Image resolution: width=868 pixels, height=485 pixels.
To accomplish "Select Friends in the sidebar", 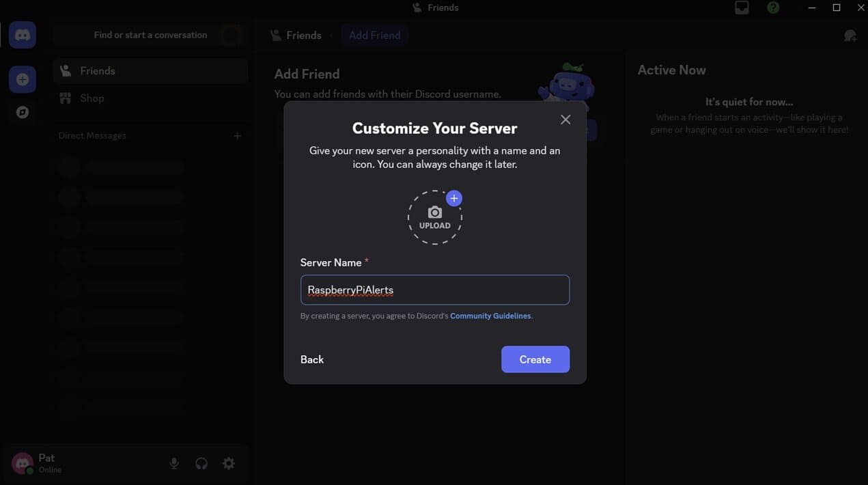I will [x=150, y=71].
